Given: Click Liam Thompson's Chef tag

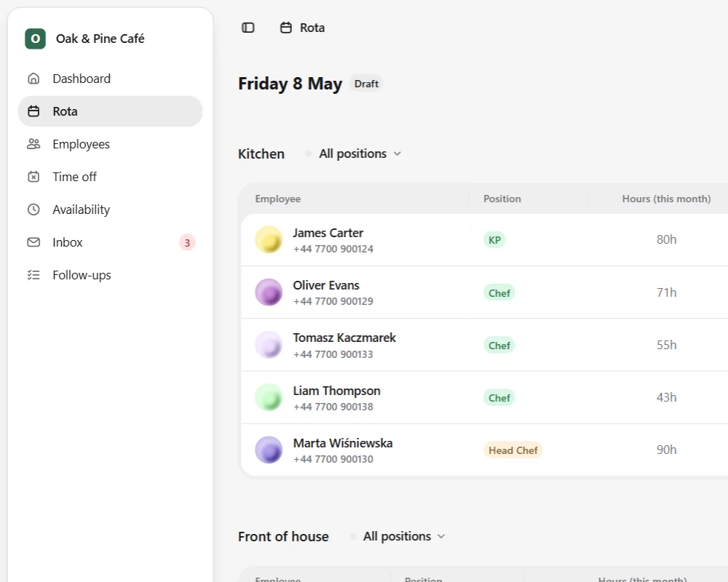Looking at the screenshot, I should pos(499,398).
